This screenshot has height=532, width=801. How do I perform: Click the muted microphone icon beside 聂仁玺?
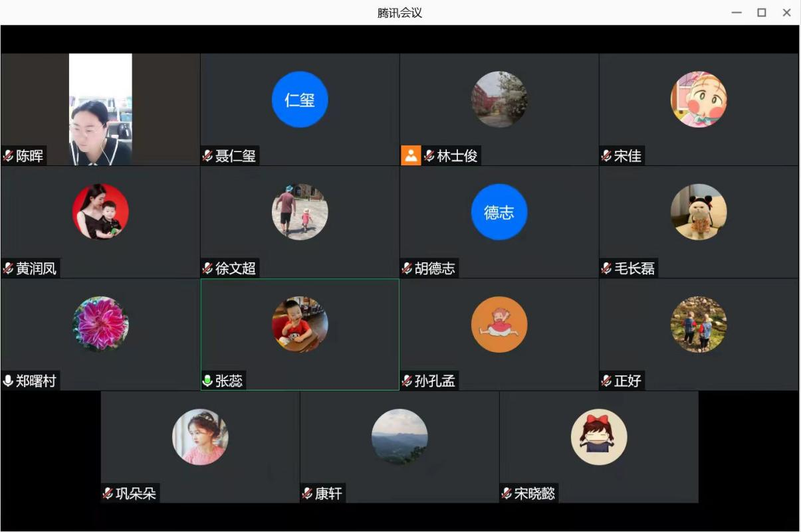(208, 156)
